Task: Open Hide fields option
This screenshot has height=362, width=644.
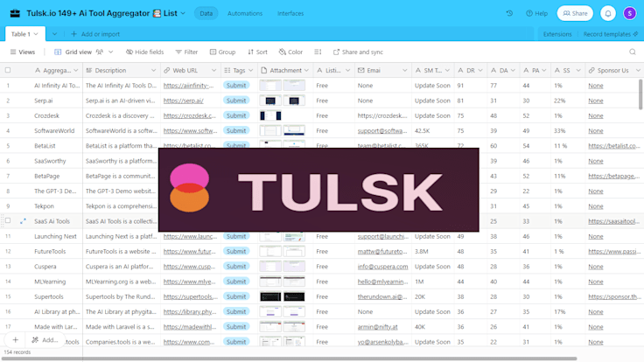Action: tap(144, 52)
